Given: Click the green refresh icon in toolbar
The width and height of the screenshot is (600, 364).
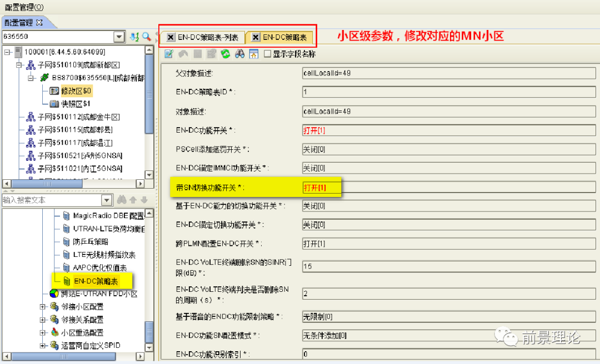Looking at the screenshot, I should pyautogui.click(x=226, y=54).
